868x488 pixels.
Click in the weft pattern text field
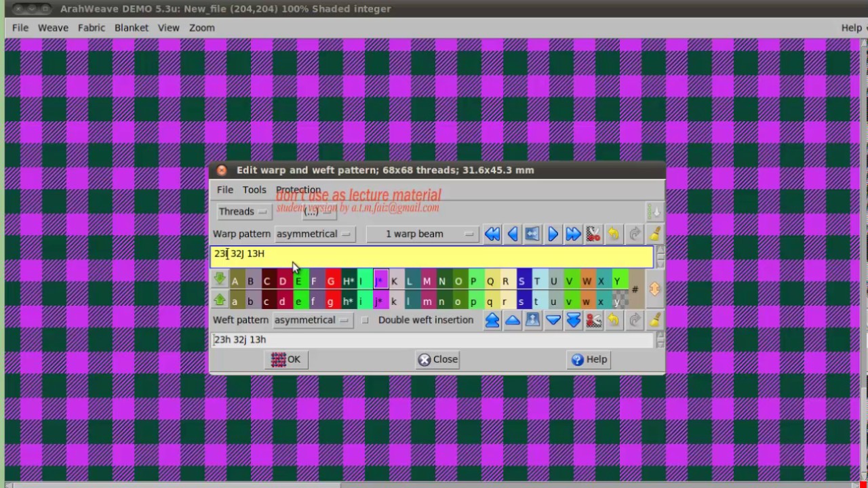(x=432, y=340)
